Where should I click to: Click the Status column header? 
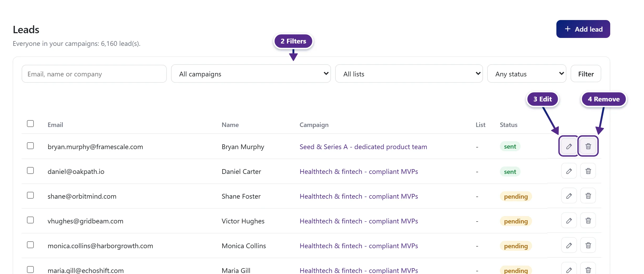click(x=508, y=125)
